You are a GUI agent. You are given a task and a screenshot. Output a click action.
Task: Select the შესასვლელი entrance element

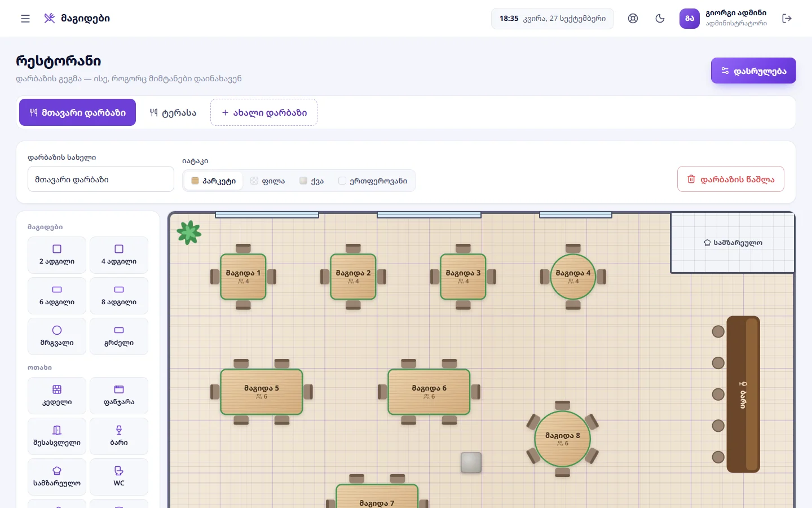pyautogui.click(x=57, y=436)
